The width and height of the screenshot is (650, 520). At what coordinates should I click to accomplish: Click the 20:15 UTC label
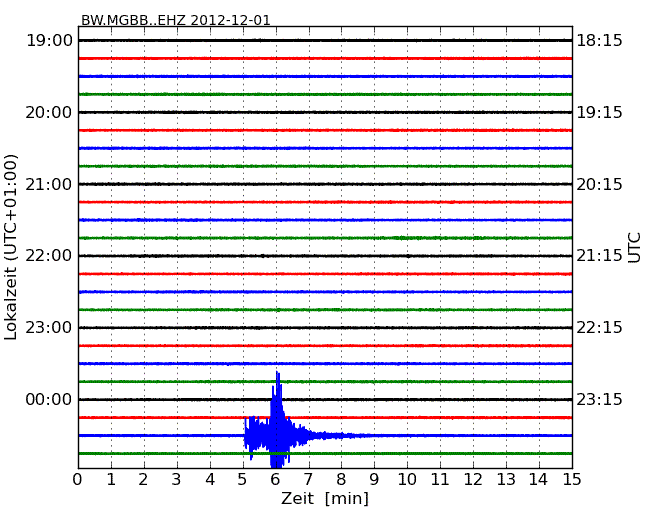(600, 184)
